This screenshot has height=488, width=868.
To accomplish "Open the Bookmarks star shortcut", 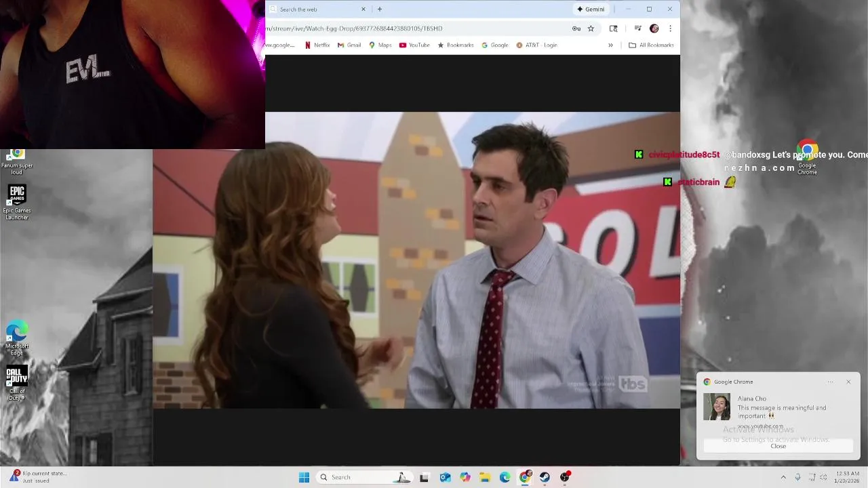I will 456,45.
